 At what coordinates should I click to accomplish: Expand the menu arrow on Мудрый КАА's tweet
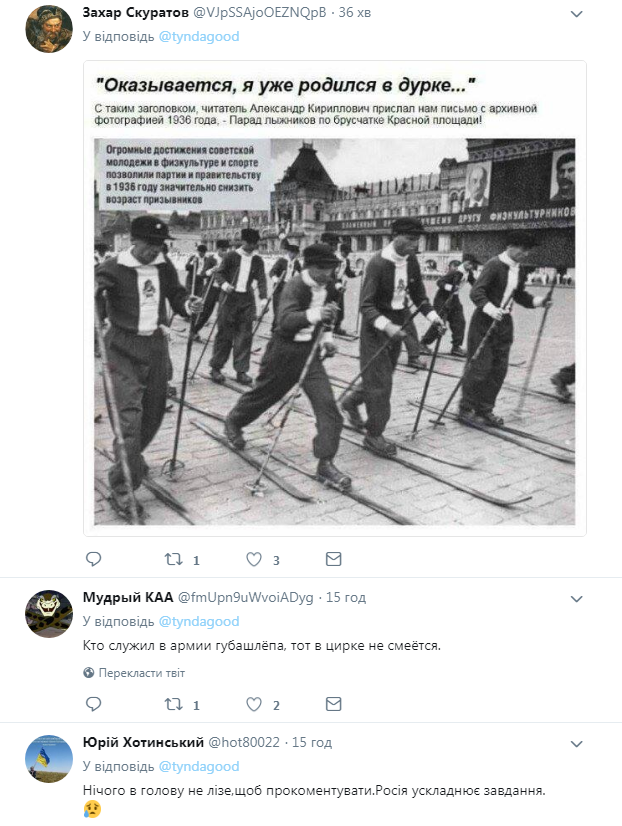[577, 599]
